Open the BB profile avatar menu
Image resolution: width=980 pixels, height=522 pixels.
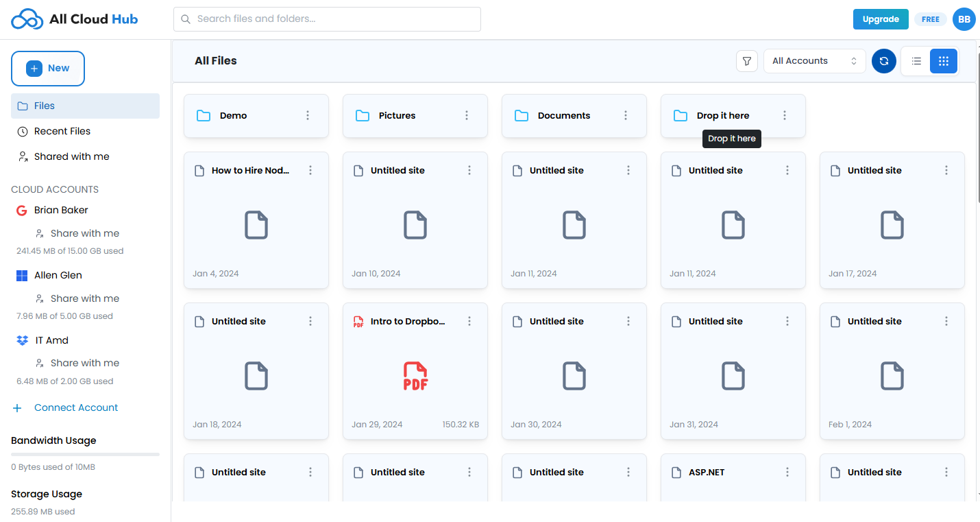coord(964,19)
